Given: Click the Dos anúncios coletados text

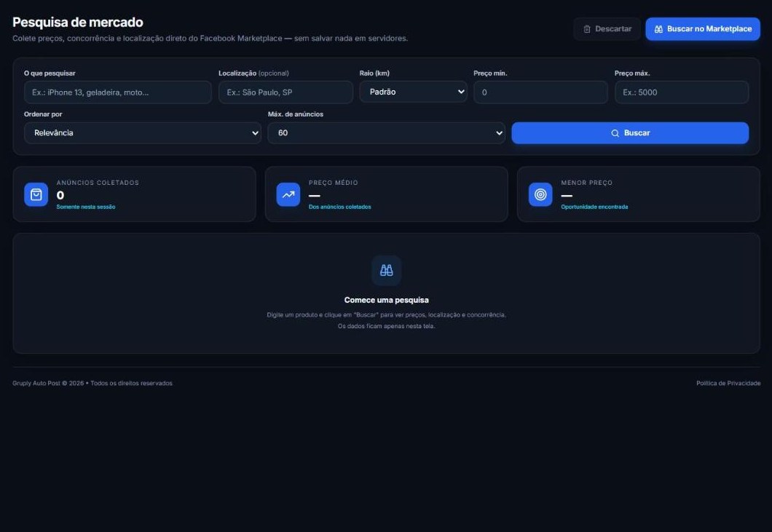Looking at the screenshot, I should [339, 207].
